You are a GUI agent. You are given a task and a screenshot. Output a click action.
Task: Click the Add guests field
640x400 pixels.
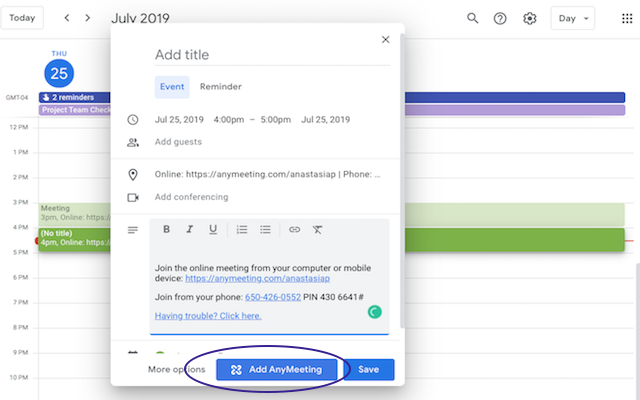[x=178, y=142]
